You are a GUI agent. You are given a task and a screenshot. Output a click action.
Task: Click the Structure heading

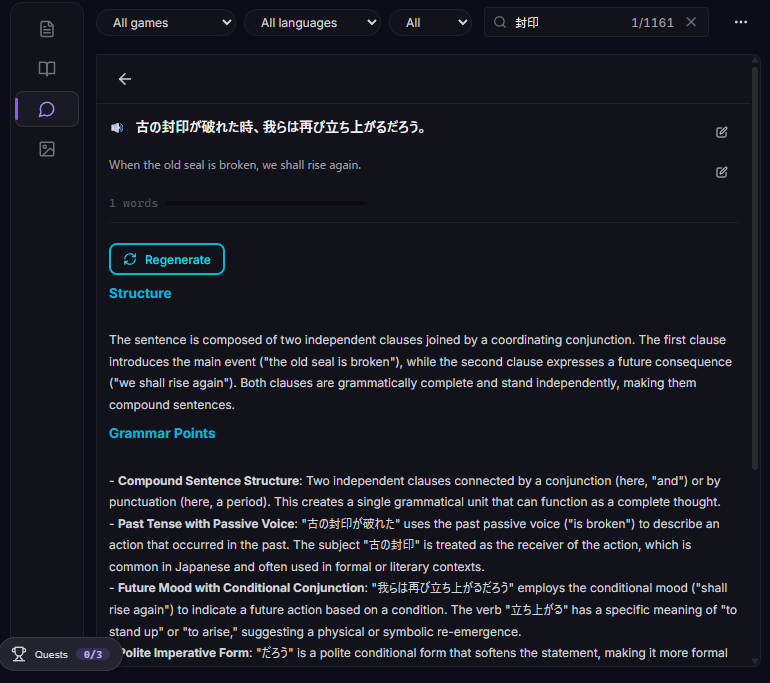(x=140, y=293)
